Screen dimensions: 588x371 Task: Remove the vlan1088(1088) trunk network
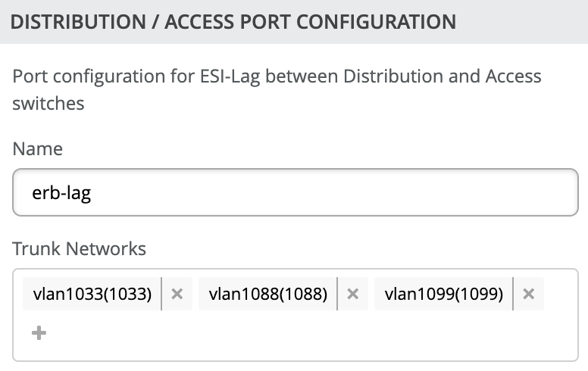[352, 295]
